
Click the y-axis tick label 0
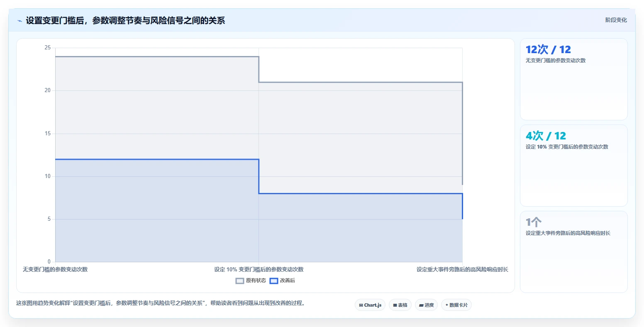(49, 262)
